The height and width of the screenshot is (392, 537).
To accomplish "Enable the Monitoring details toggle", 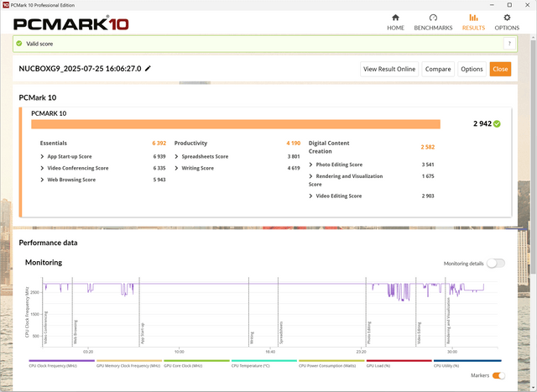I will [496, 264].
